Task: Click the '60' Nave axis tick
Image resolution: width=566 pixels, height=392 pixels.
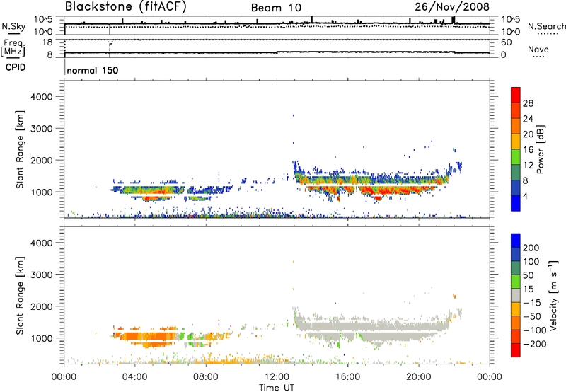Action: click(x=506, y=42)
